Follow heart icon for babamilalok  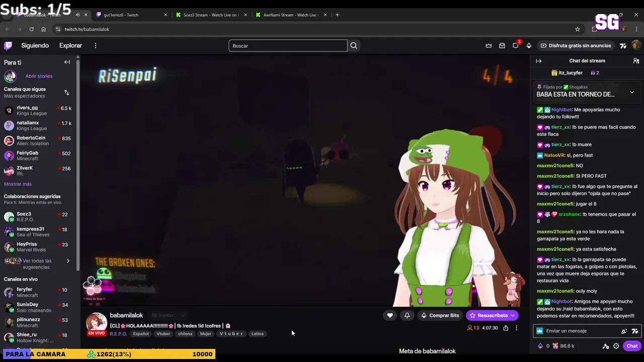pos(390,315)
